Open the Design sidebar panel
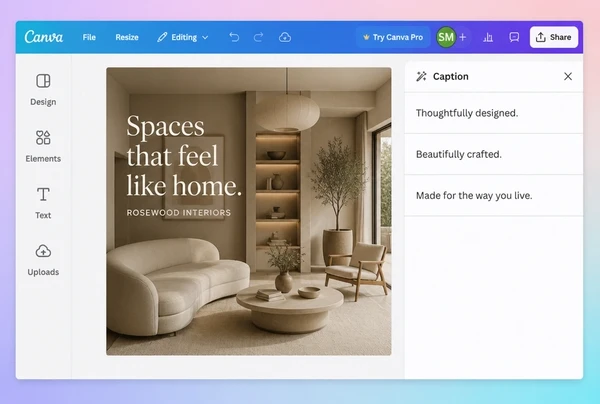This screenshot has width=600, height=404. tap(43, 90)
